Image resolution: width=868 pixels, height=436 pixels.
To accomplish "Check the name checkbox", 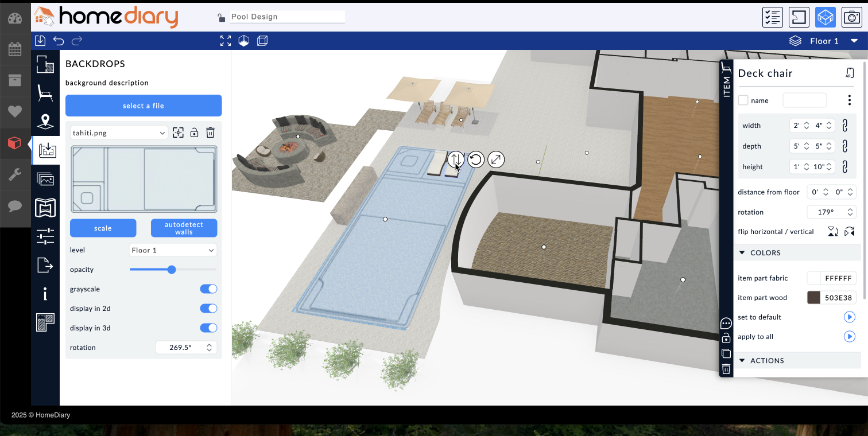I will 743,100.
